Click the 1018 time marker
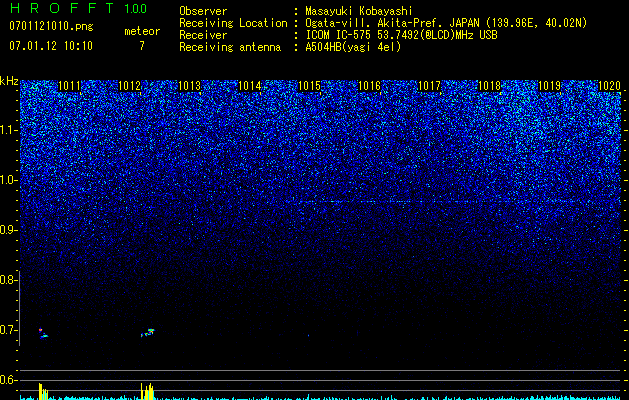The height and width of the screenshot is (400, 629). (489, 86)
